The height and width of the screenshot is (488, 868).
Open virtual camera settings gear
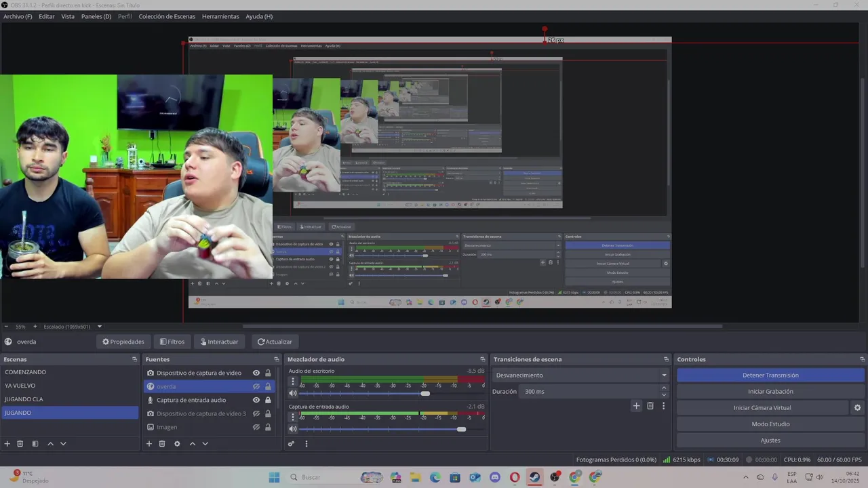point(857,408)
